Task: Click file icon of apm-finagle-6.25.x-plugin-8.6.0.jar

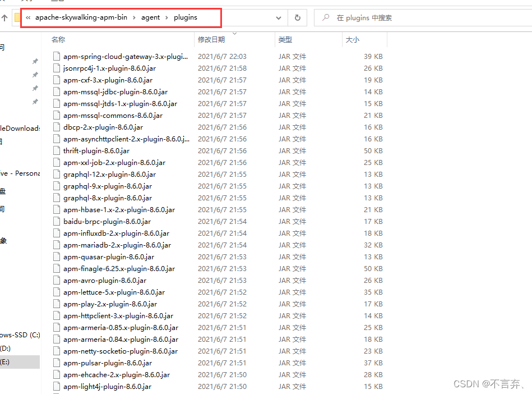Action: click(57, 269)
